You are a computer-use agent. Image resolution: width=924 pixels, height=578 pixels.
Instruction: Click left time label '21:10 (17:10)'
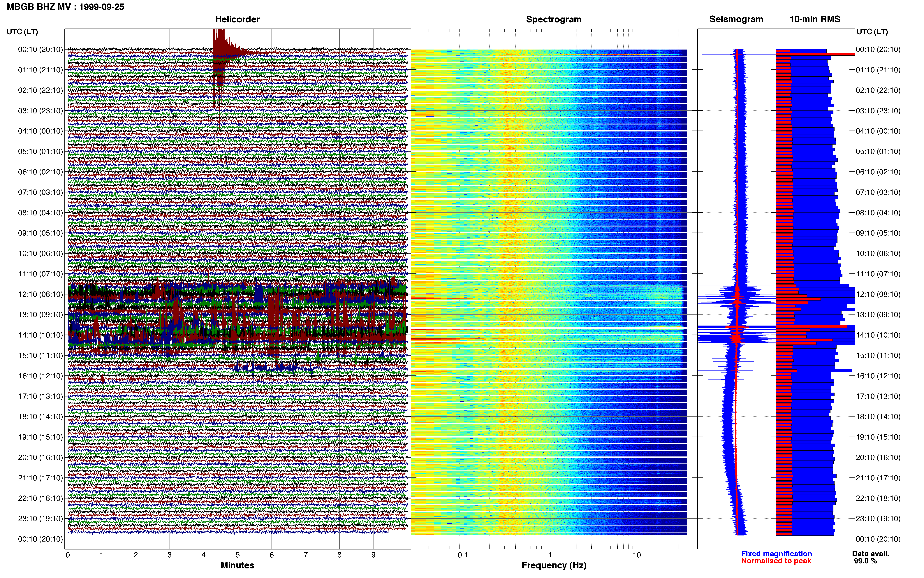[x=41, y=478]
